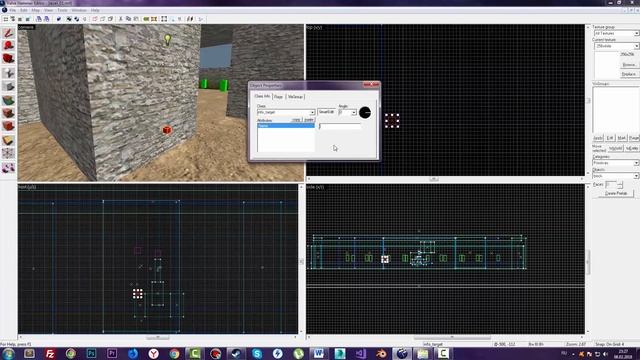
Task: Switch to Flags tab in Object Properties
Action: (278, 97)
